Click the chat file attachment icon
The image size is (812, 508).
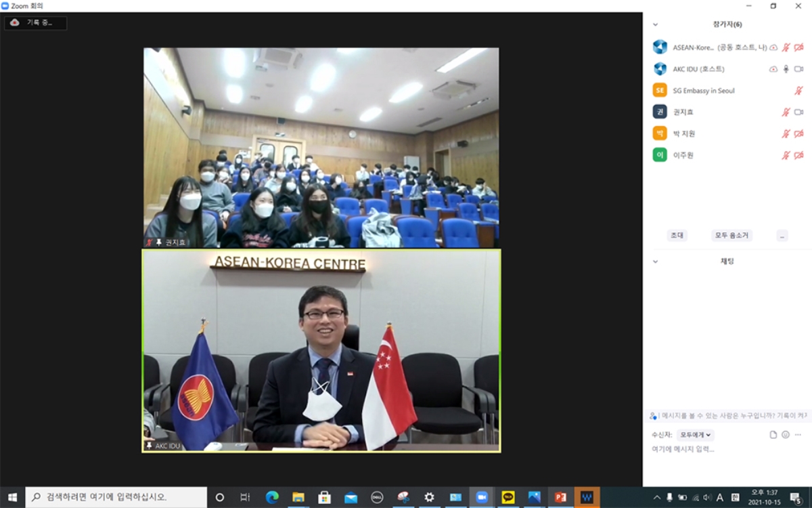point(773,435)
